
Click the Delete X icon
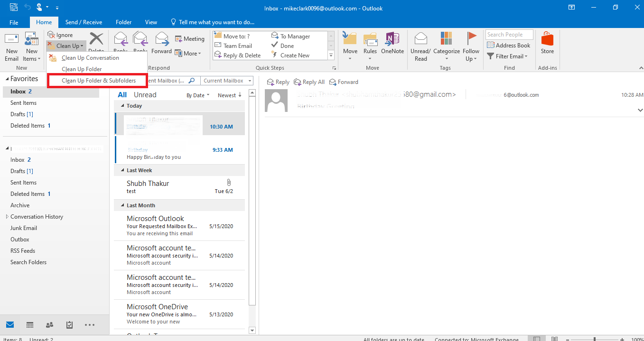pyautogui.click(x=96, y=39)
